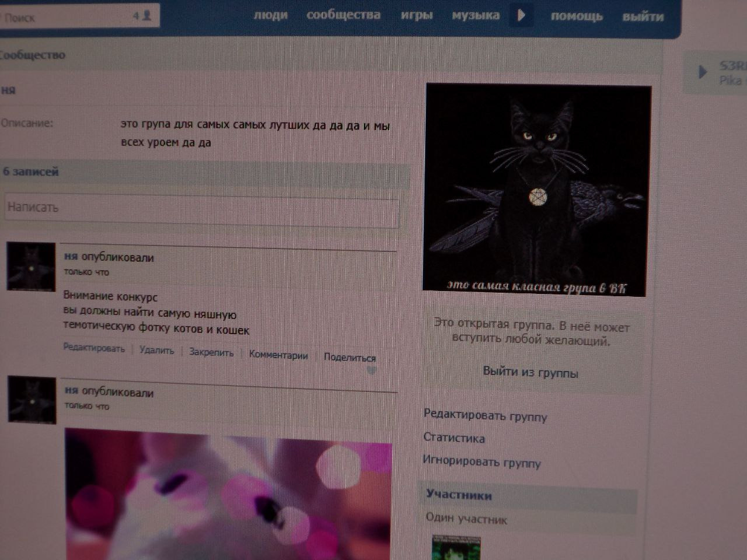Click the play button in top navigation bar
Image resolution: width=747 pixels, height=560 pixels.
tap(521, 15)
